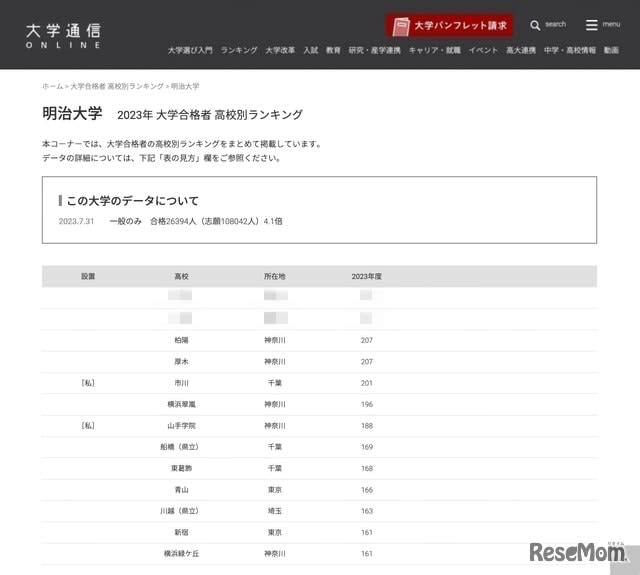The height and width of the screenshot is (575, 640).
Task: Click the 横浜緑ケ丘 school name
Action: coord(182,553)
